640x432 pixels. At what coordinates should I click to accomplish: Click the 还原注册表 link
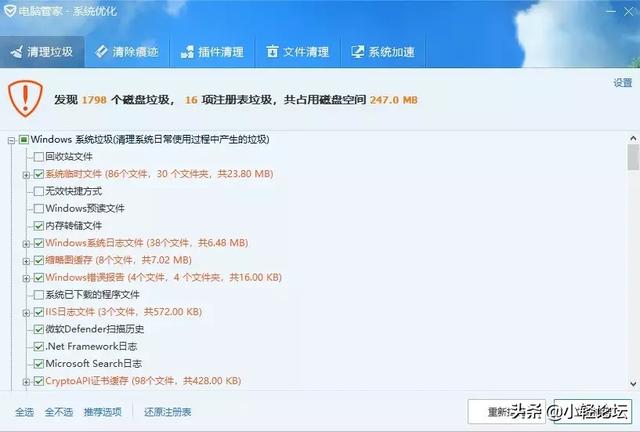click(167, 412)
